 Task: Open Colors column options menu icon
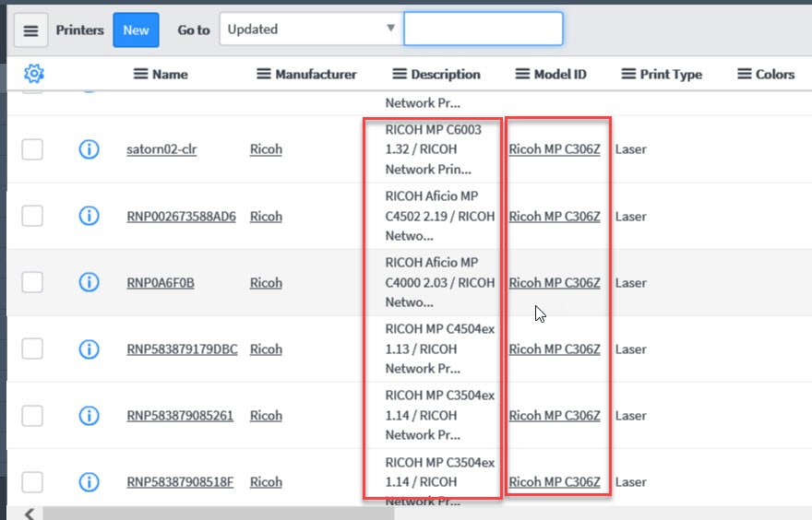[x=745, y=74]
